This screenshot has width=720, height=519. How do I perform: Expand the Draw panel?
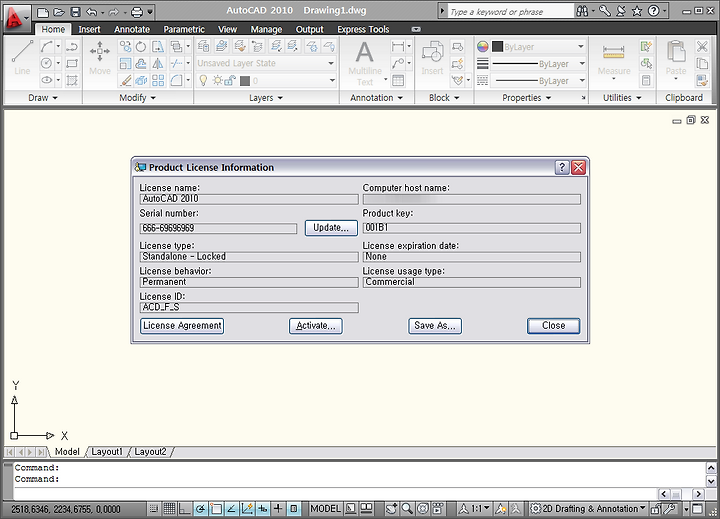(43, 98)
